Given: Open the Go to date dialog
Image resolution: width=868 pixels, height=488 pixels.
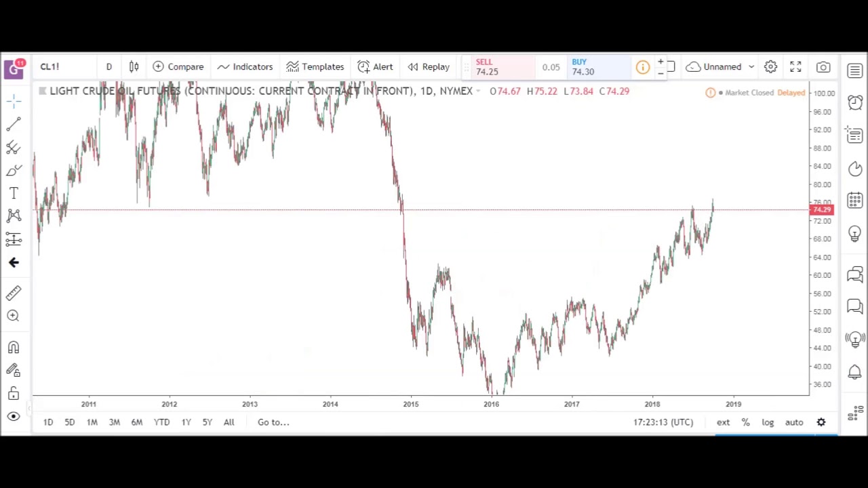Looking at the screenshot, I should (x=273, y=422).
